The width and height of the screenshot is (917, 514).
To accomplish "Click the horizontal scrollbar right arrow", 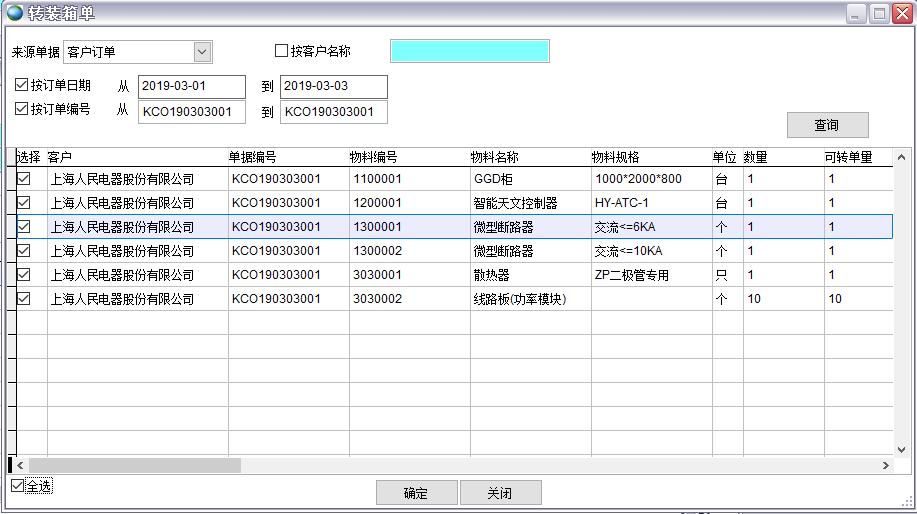I will (885, 466).
